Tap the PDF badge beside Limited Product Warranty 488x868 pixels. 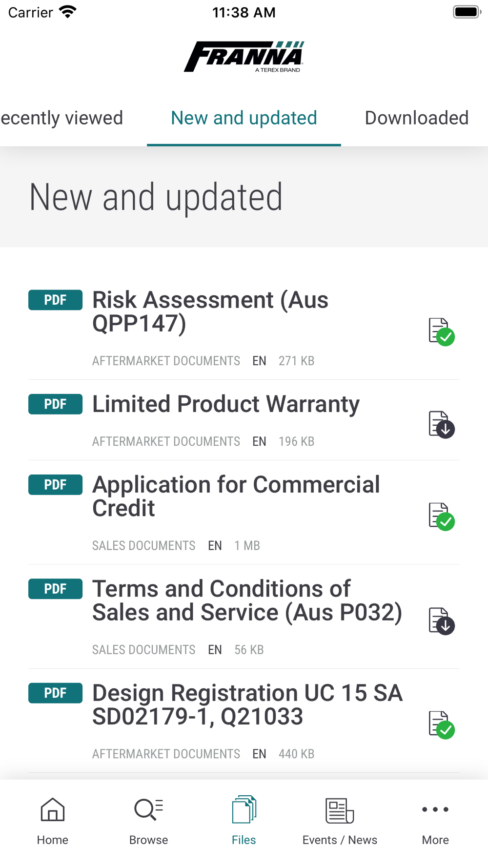pyautogui.click(x=55, y=404)
